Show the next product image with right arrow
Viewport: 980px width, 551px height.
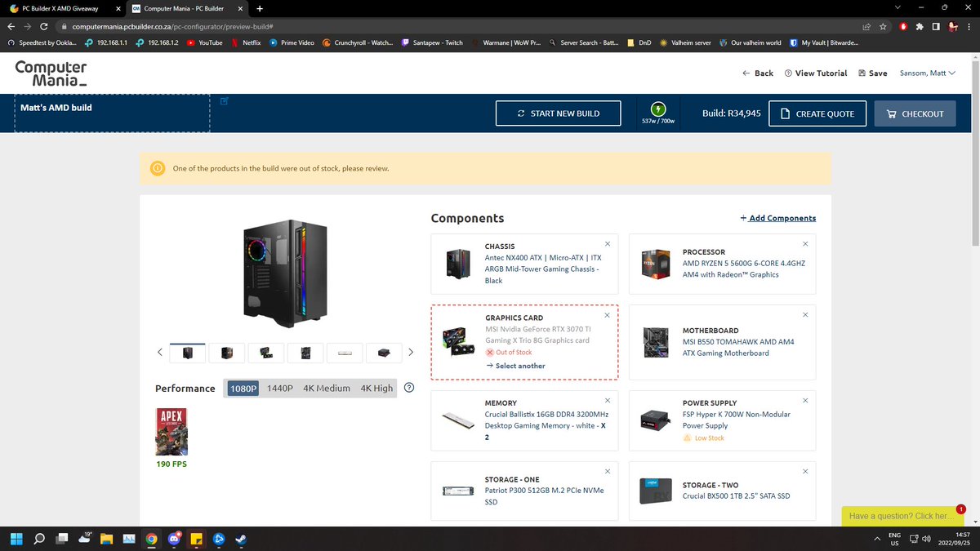click(411, 353)
